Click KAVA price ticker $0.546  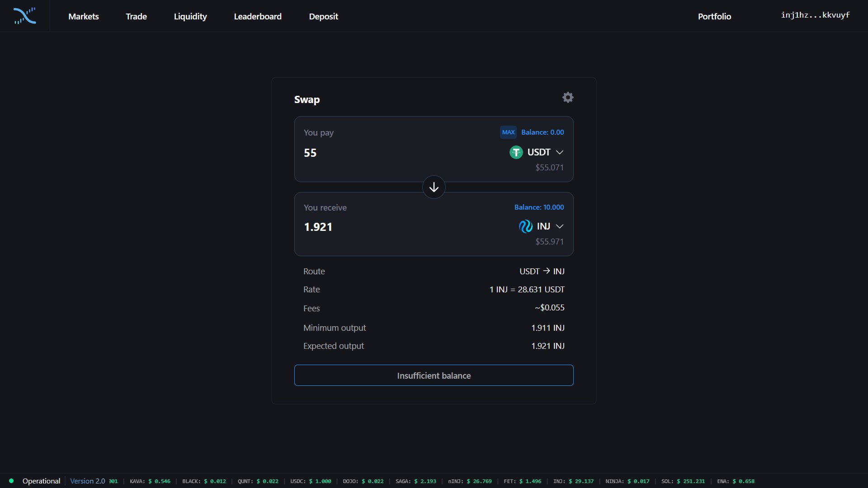(150, 481)
